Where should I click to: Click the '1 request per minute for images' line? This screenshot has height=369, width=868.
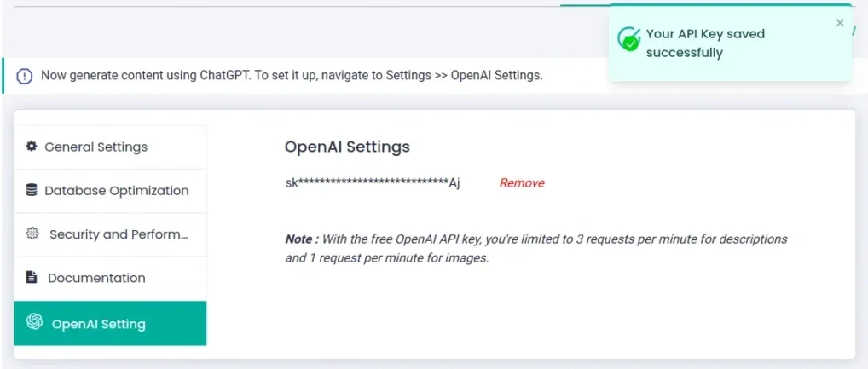point(386,258)
